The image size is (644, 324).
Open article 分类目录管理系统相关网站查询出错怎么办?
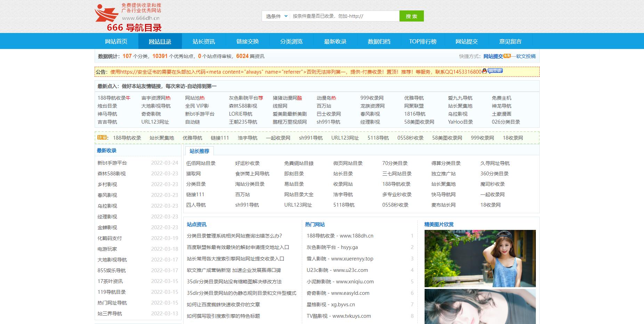pos(234,236)
